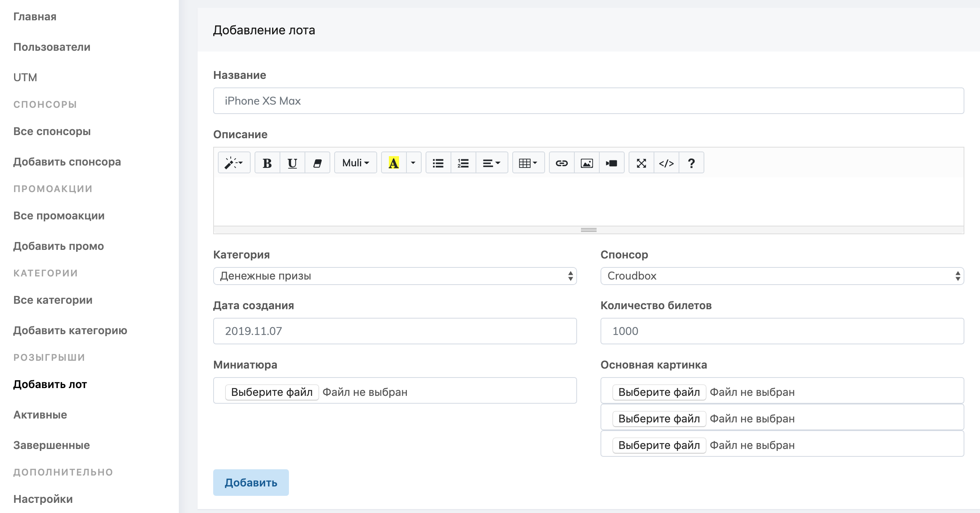Screen dimensions: 980x513
Task: Toggle fullscreen editor mode icon
Action: tap(641, 163)
